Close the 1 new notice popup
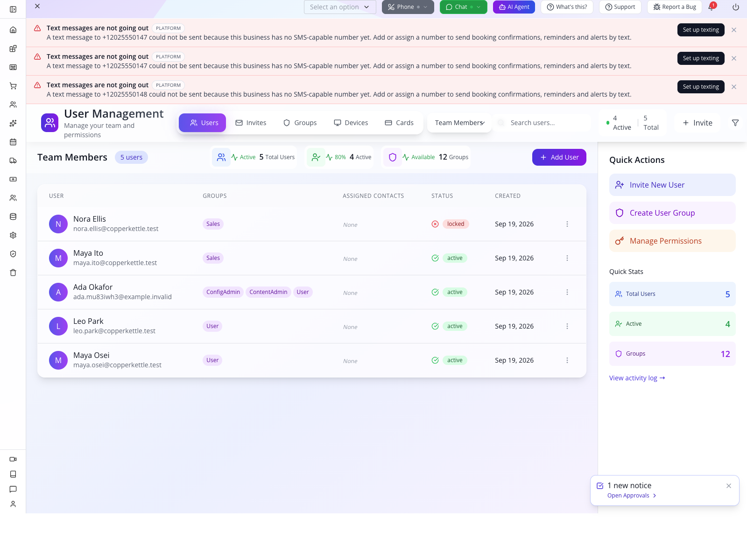 click(x=729, y=486)
